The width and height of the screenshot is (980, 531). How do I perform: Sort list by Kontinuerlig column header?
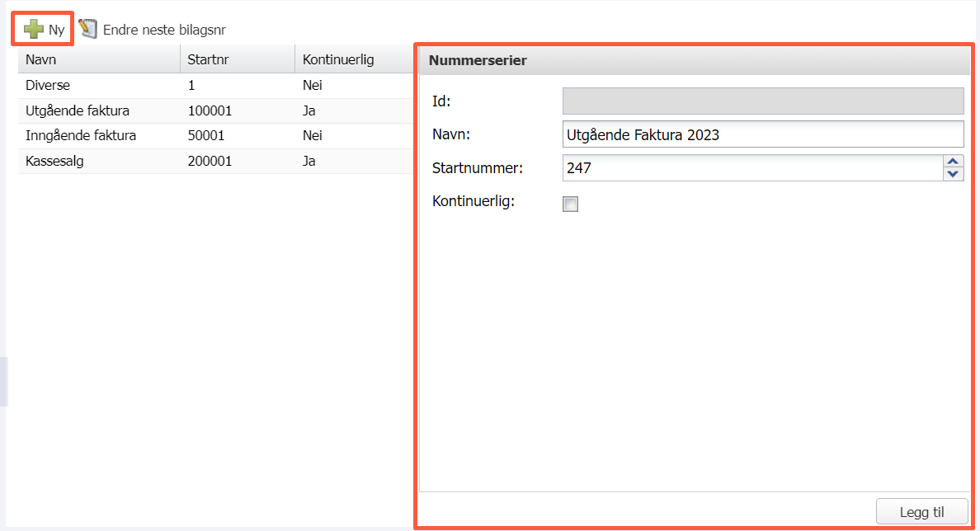tap(352, 60)
